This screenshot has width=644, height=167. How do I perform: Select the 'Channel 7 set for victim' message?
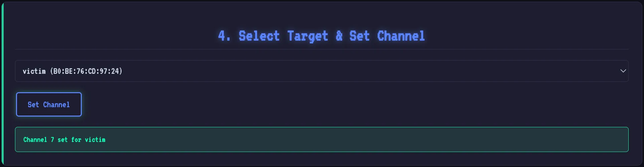click(x=64, y=140)
